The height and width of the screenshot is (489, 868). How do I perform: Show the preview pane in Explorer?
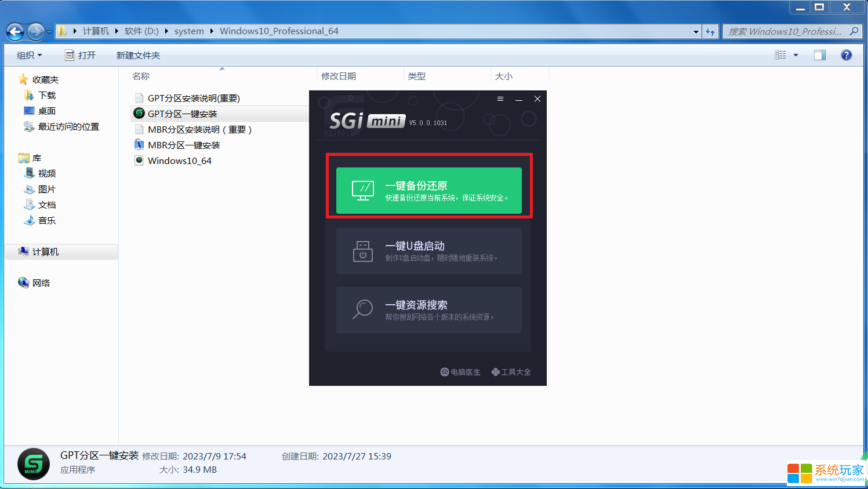tap(820, 54)
